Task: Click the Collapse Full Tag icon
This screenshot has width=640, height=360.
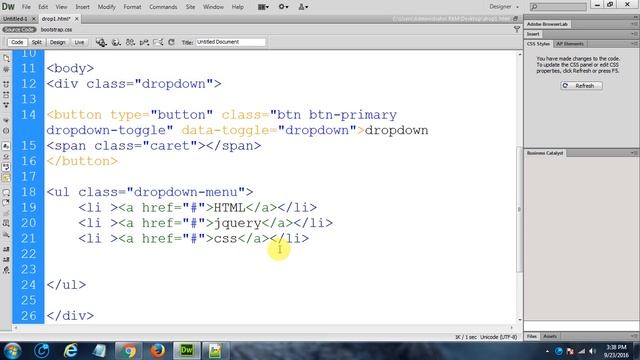Action: (6, 84)
